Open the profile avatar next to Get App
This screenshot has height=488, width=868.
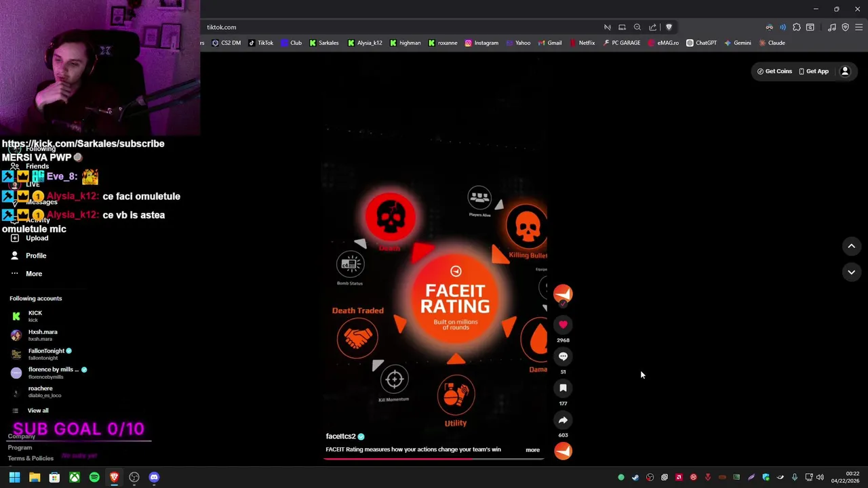click(x=845, y=71)
